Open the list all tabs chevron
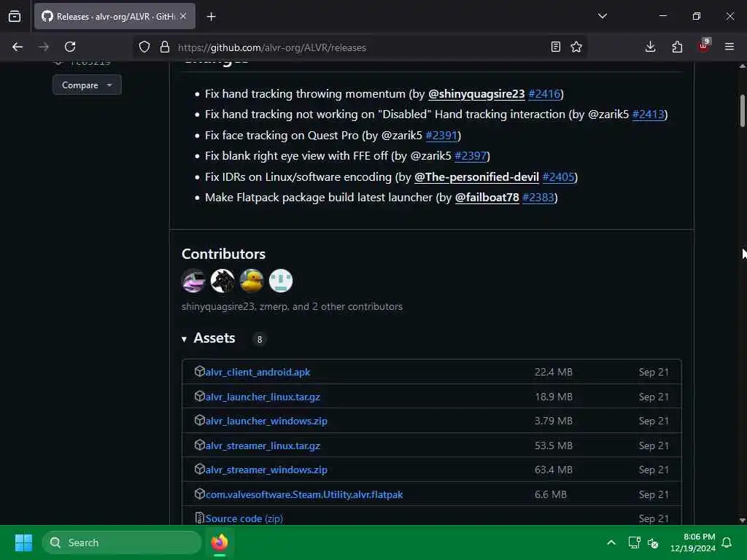Screen dimensions: 747x560 coord(602,16)
